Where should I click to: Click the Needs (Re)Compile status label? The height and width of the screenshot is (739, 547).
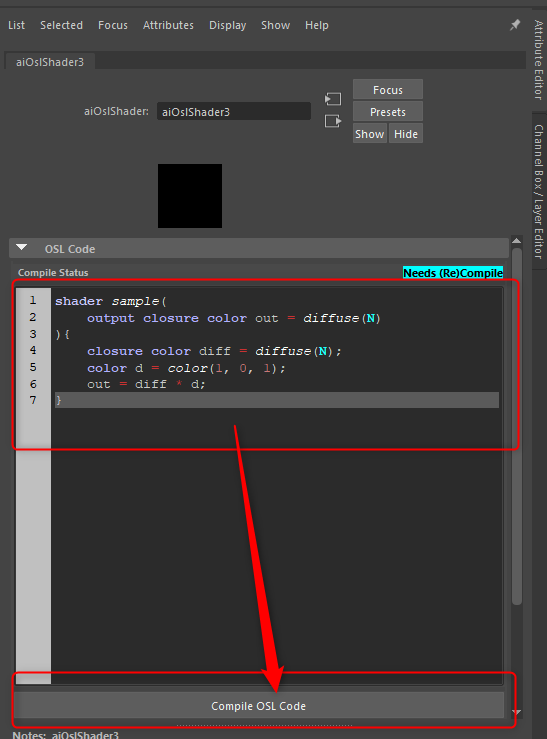tap(453, 273)
